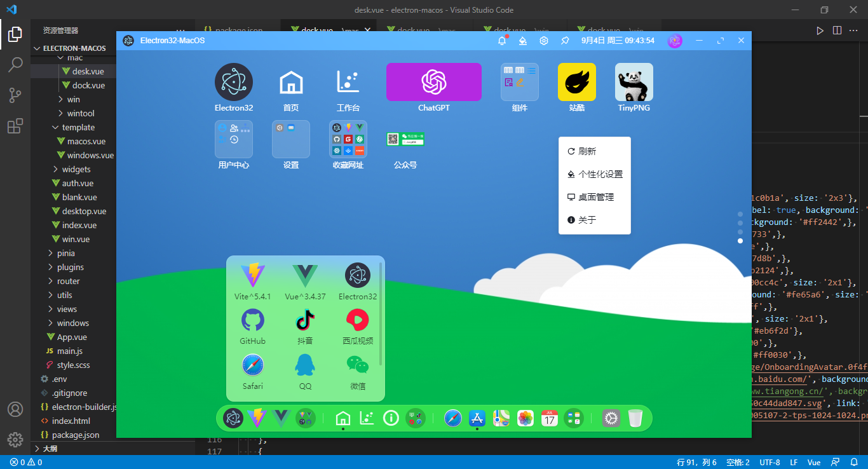The height and width of the screenshot is (469, 868).
Task: Open the Electron32 desktop app icon
Action: pyautogui.click(x=234, y=82)
